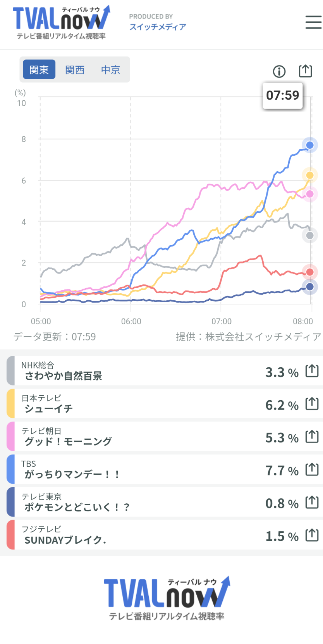Share the テレビ東京 ポケモンとどこいく rating

click(x=312, y=503)
